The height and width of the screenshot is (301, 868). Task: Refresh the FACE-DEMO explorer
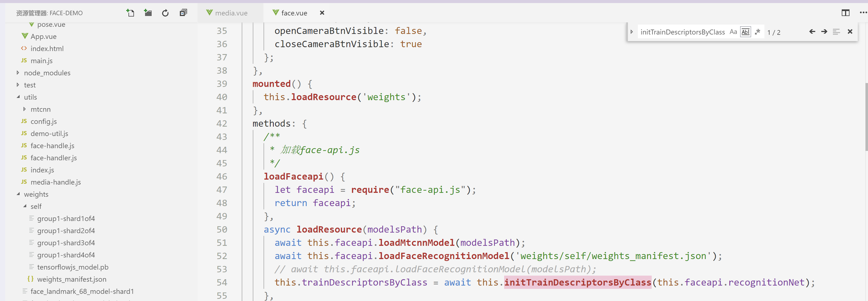pyautogui.click(x=165, y=13)
